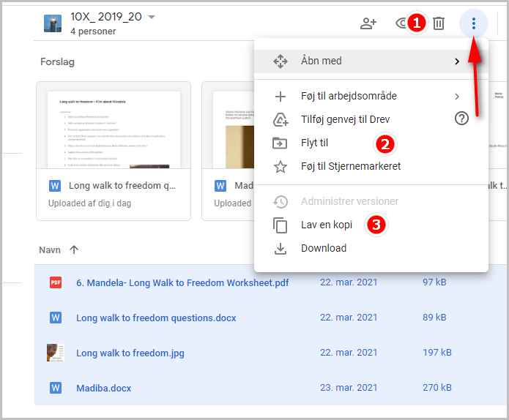Image resolution: width=509 pixels, height=420 pixels.
Task: Toggle sort direction arrow next to Navn
Action: [74, 250]
